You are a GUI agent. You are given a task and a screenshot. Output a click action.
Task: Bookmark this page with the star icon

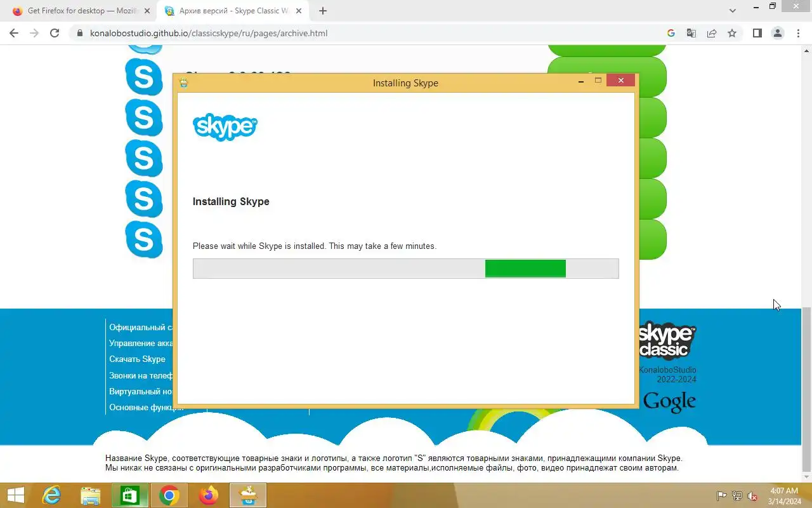pos(732,33)
